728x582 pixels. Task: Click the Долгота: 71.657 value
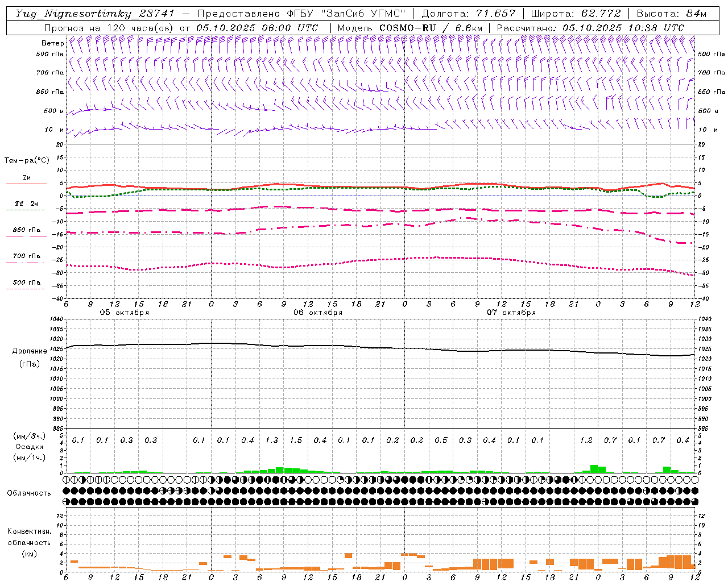(469, 14)
